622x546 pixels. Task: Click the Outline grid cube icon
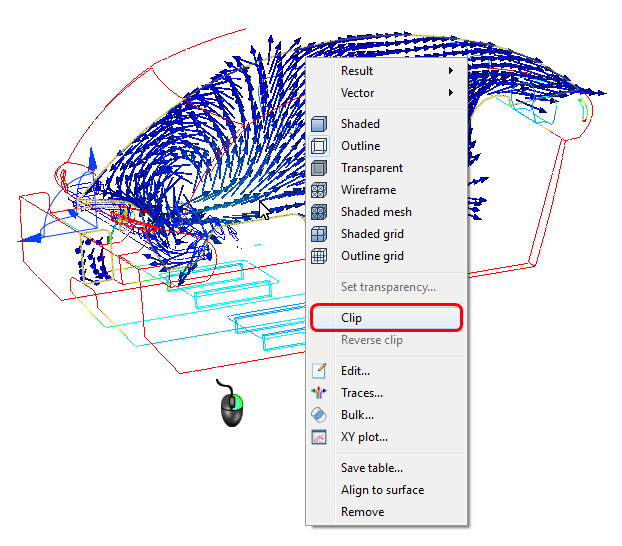[319, 256]
